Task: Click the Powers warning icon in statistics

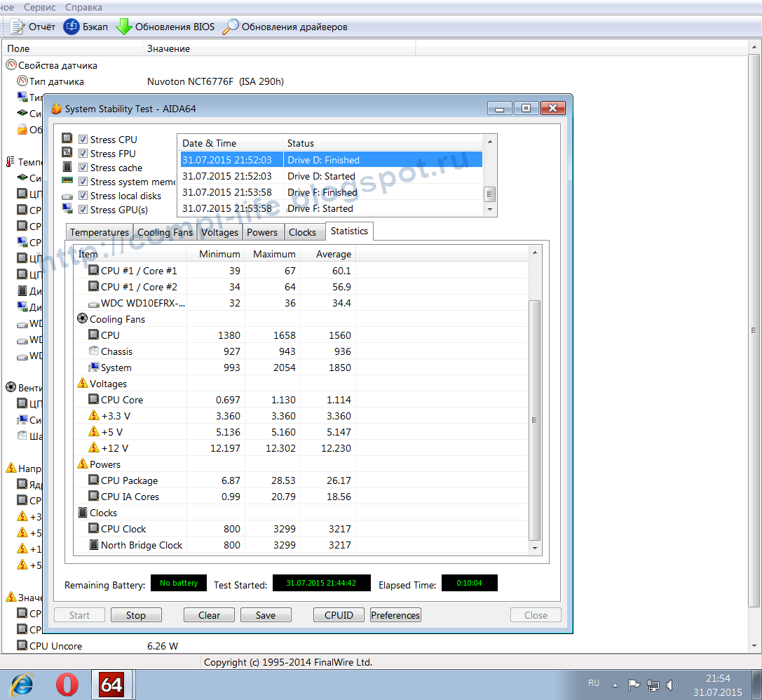Action: pyautogui.click(x=83, y=464)
